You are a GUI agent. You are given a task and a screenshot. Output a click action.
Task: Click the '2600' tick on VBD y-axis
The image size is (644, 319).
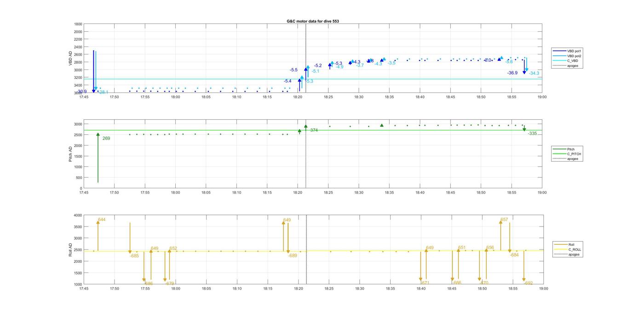(78, 54)
